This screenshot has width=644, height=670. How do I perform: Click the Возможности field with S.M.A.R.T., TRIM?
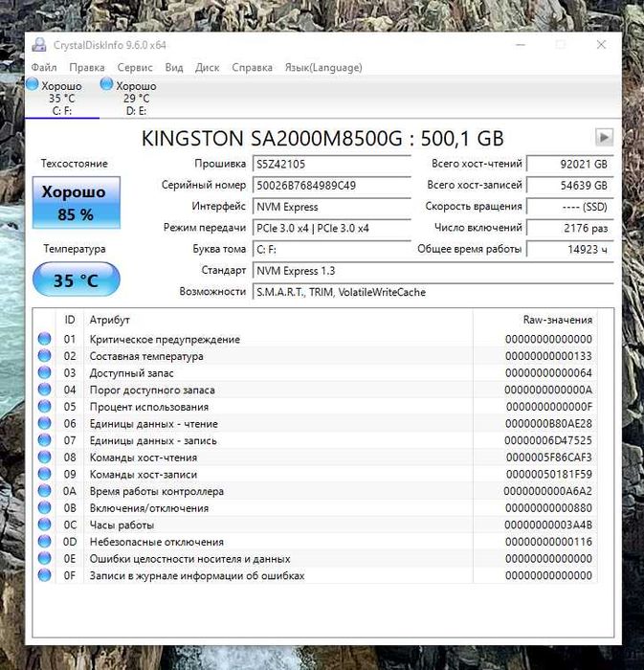pyautogui.click(x=433, y=292)
